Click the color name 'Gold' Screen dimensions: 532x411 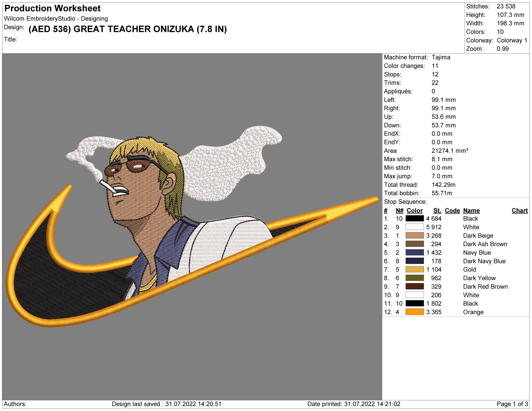(470, 269)
